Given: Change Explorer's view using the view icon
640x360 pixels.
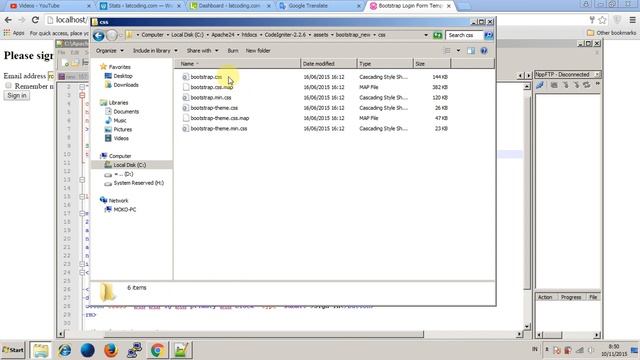Looking at the screenshot, I should click(x=447, y=51).
